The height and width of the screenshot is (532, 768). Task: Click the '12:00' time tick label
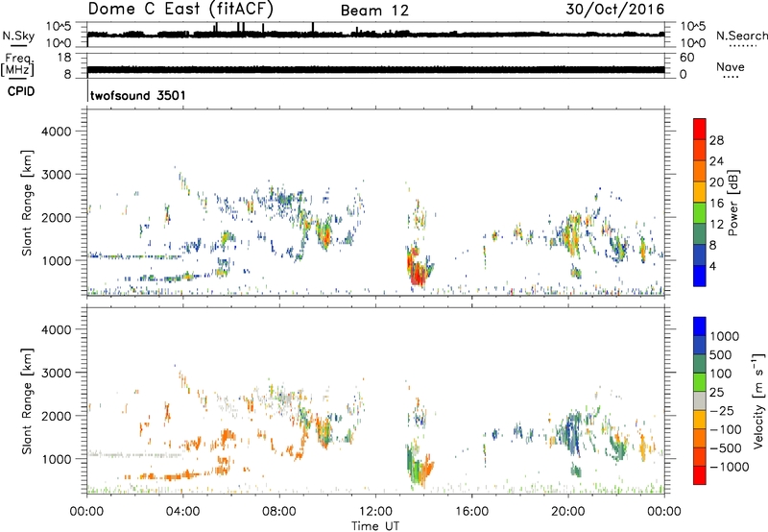[x=375, y=512]
